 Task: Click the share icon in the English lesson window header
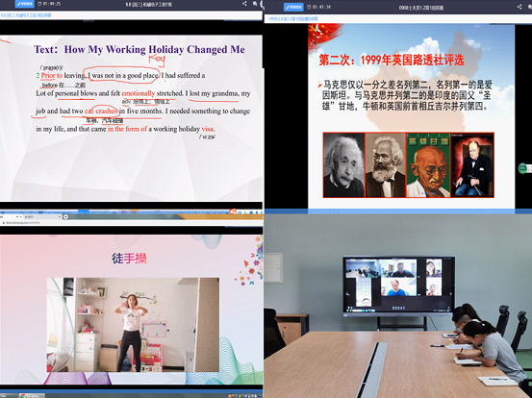tap(244, 4)
